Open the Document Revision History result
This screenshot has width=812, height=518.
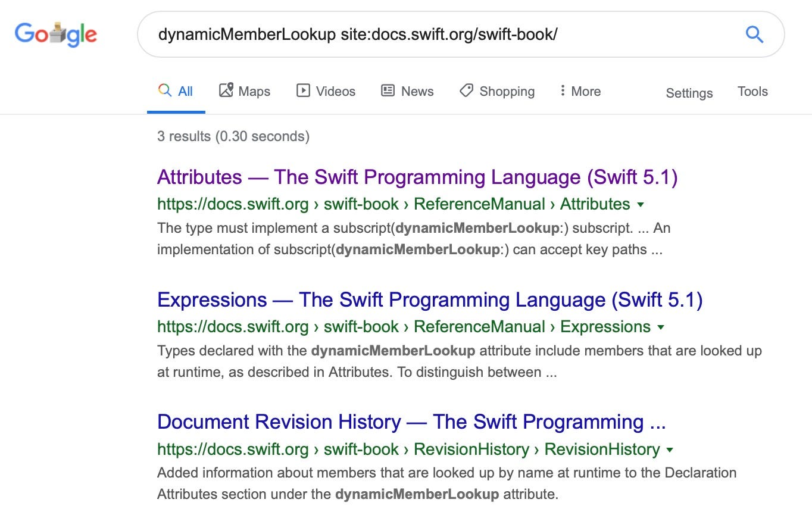411,422
